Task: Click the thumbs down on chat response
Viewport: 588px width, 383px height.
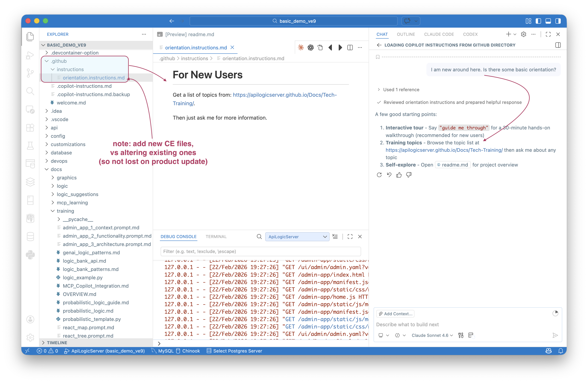Action: click(409, 175)
